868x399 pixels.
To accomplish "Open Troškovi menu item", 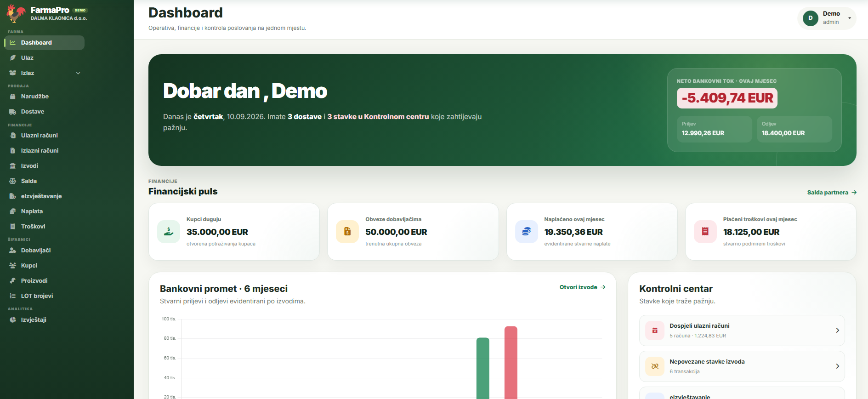I will tap(44, 227).
